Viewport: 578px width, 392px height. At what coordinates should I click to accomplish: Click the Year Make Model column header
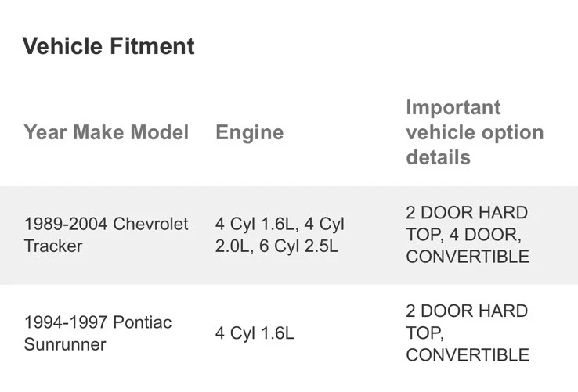[x=107, y=132]
